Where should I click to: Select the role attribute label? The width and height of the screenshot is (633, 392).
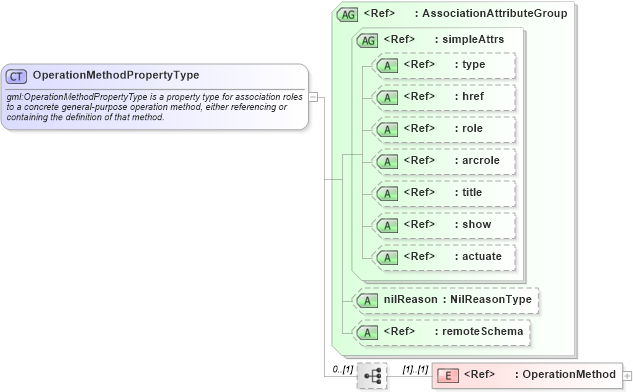tap(472, 128)
